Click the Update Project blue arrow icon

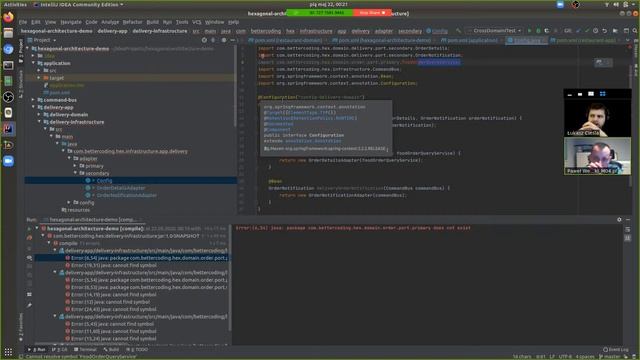click(x=578, y=31)
